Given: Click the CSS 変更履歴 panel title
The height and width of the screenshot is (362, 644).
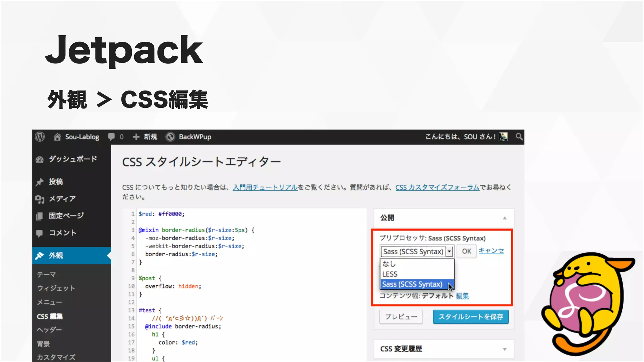Looking at the screenshot, I should [401, 349].
